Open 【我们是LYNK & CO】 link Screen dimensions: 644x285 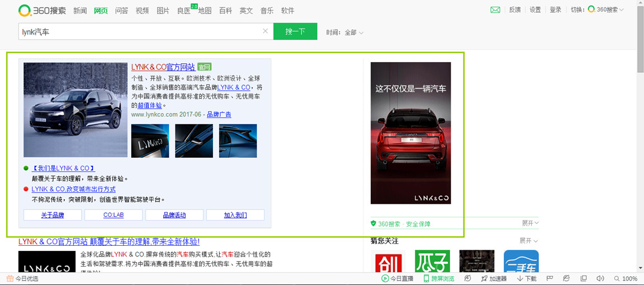[64, 168]
